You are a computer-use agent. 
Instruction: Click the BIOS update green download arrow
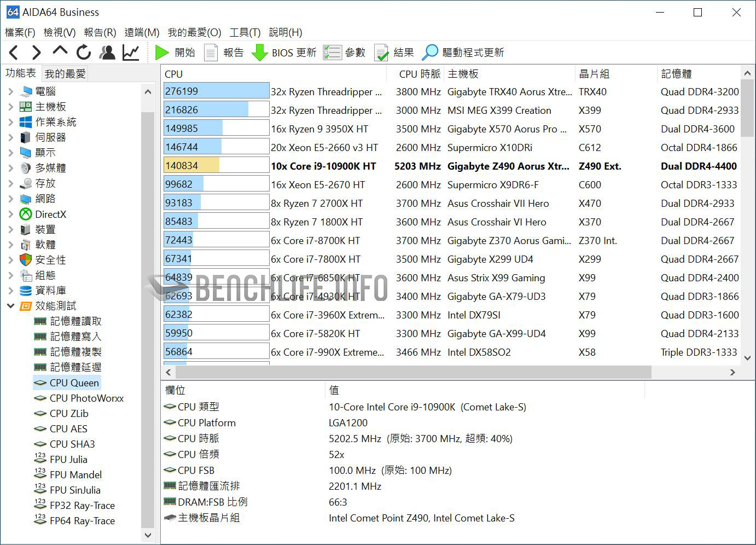(259, 53)
